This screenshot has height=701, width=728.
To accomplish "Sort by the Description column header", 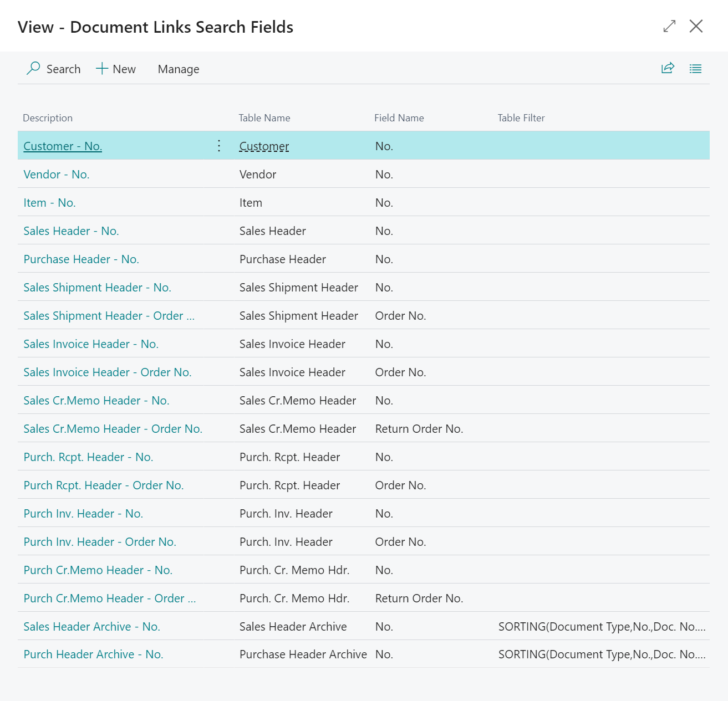I will 48,118.
